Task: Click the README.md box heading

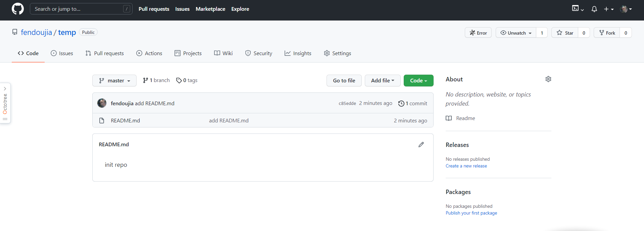Action: (114, 144)
